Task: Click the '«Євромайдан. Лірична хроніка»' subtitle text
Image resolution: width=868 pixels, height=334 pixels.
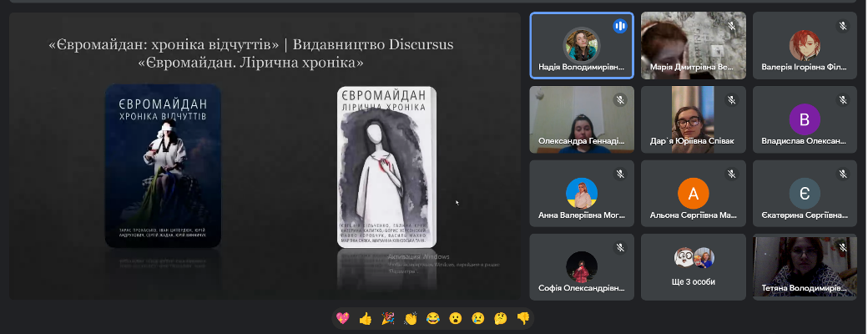Action: click(x=250, y=63)
